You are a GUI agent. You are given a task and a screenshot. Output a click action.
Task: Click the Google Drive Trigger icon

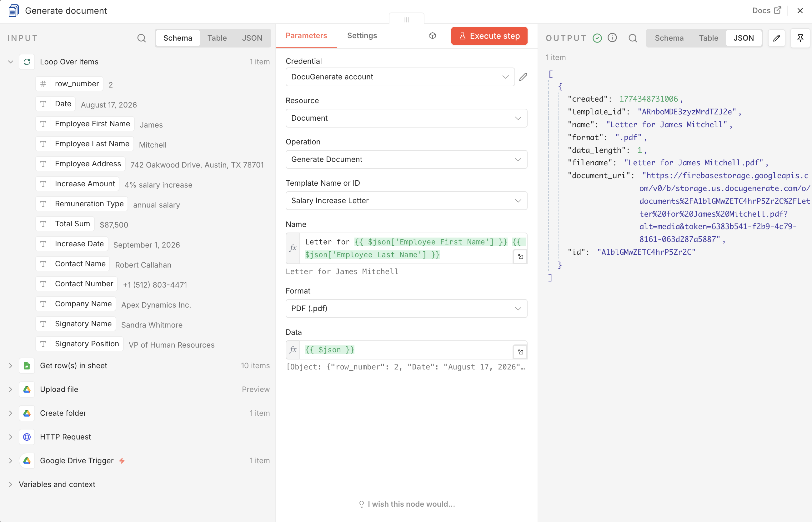[27, 461]
